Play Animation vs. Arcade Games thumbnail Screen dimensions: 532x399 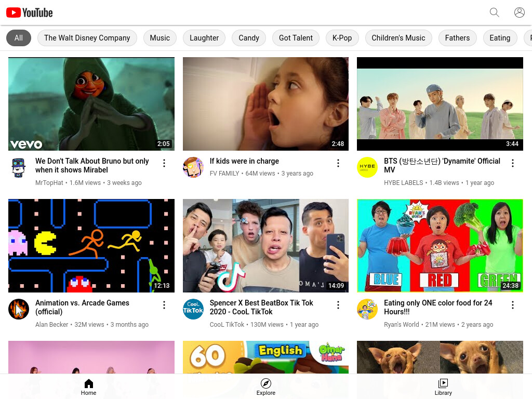pos(91,246)
